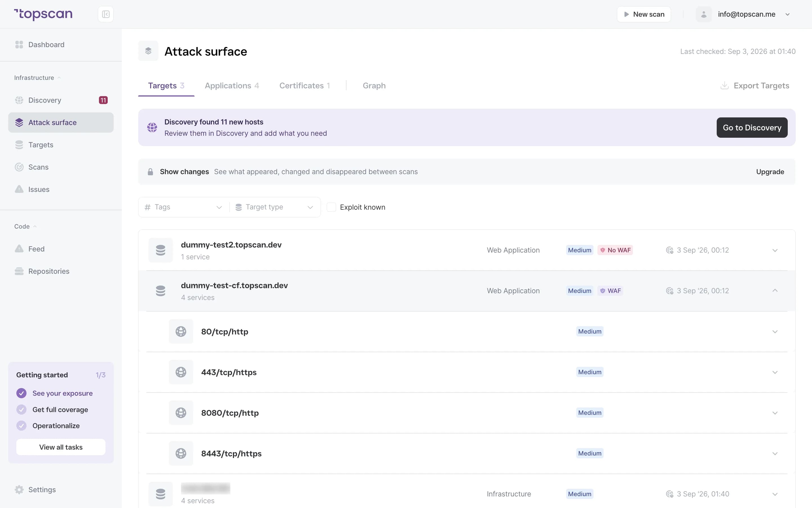Expand the dummy-test2.topscan.dev row
This screenshot has height=508, width=812.
(775, 250)
